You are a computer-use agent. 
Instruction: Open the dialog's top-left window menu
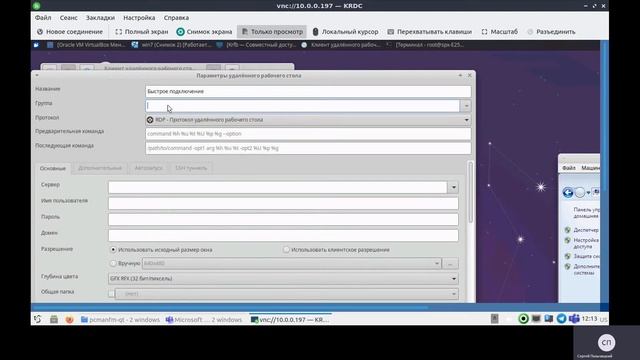pos(37,76)
